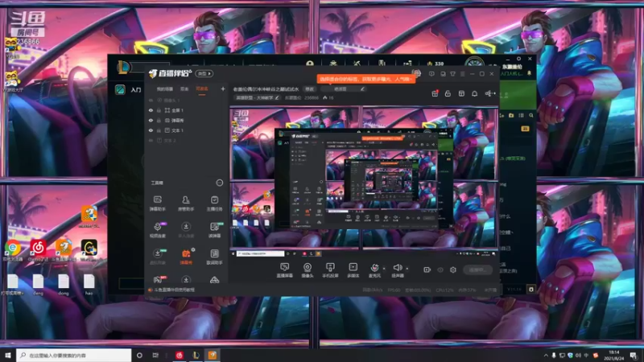
Task: Hide the 弹幕秀 layer via eye icon
Action: pos(151,120)
